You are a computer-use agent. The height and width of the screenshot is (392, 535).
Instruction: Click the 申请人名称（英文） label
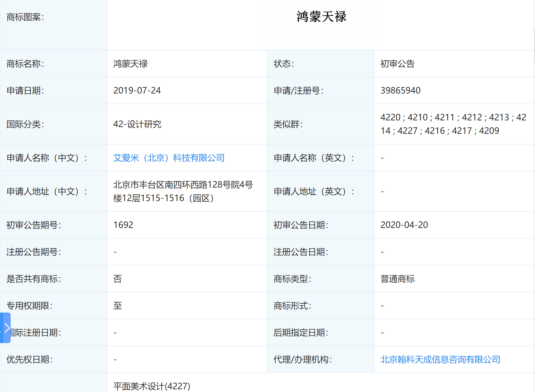coord(314,158)
